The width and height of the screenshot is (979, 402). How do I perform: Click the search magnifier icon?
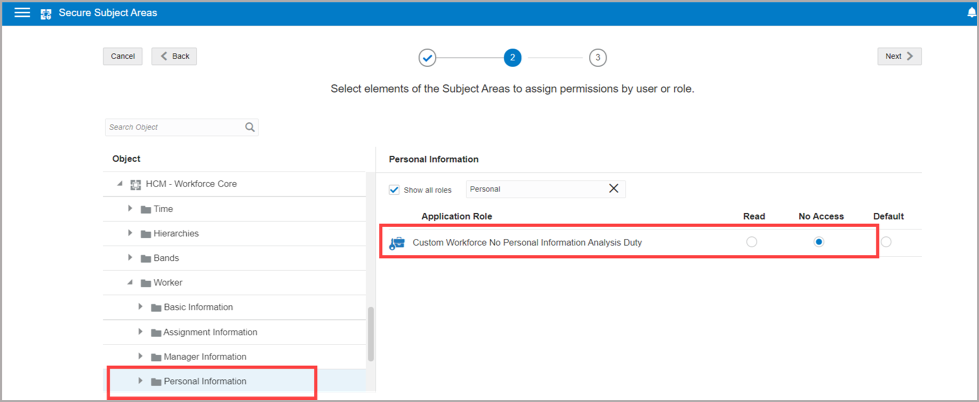pos(250,127)
